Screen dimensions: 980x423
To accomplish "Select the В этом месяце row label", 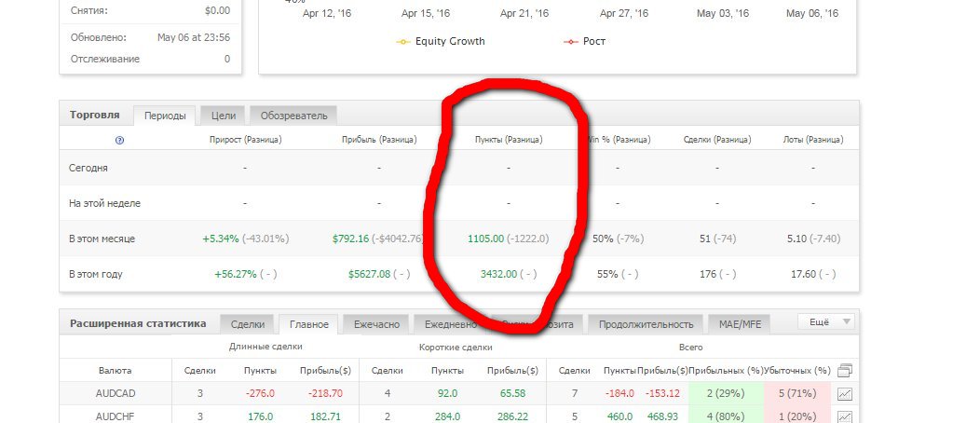I will point(102,239).
